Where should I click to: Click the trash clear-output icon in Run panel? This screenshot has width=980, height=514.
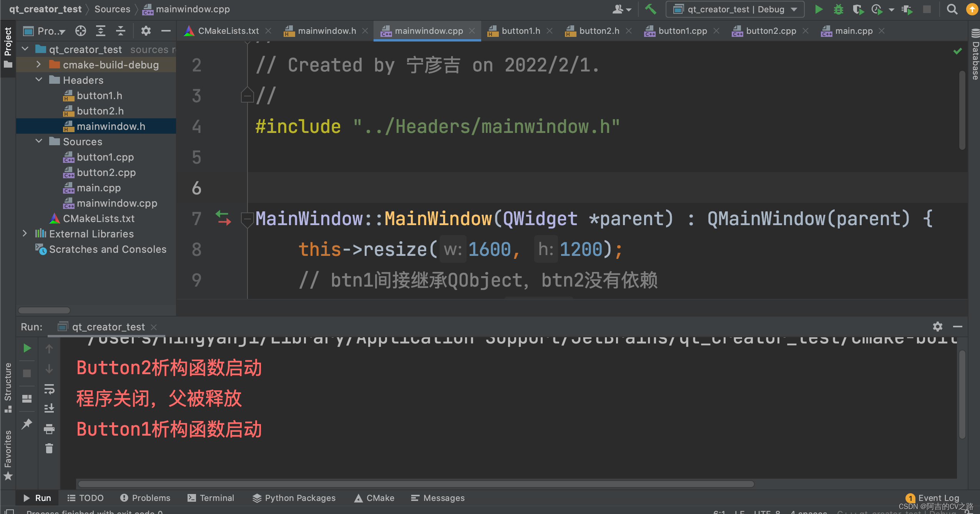[x=49, y=448]
